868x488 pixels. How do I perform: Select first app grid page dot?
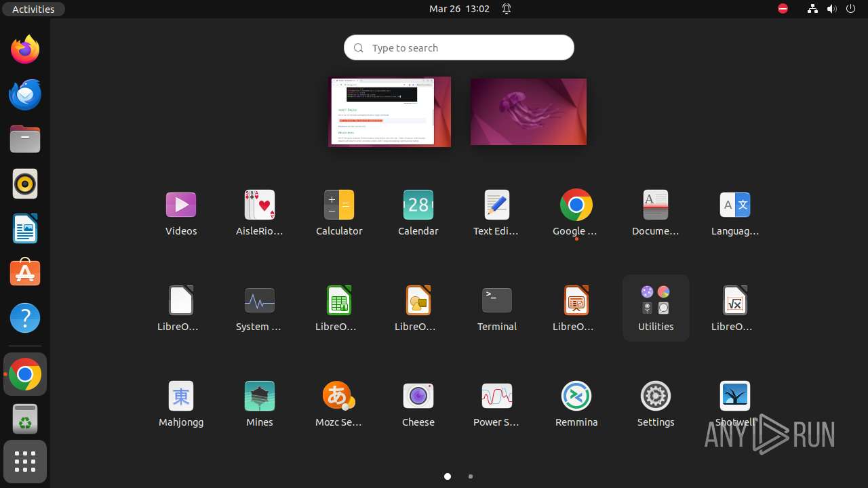pyautogui.click(x=448, y=476)
